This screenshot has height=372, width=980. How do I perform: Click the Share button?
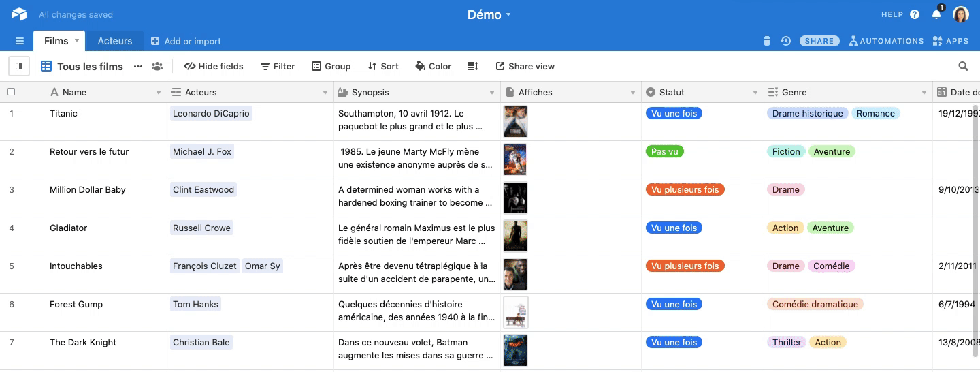[x=819, y=41]
